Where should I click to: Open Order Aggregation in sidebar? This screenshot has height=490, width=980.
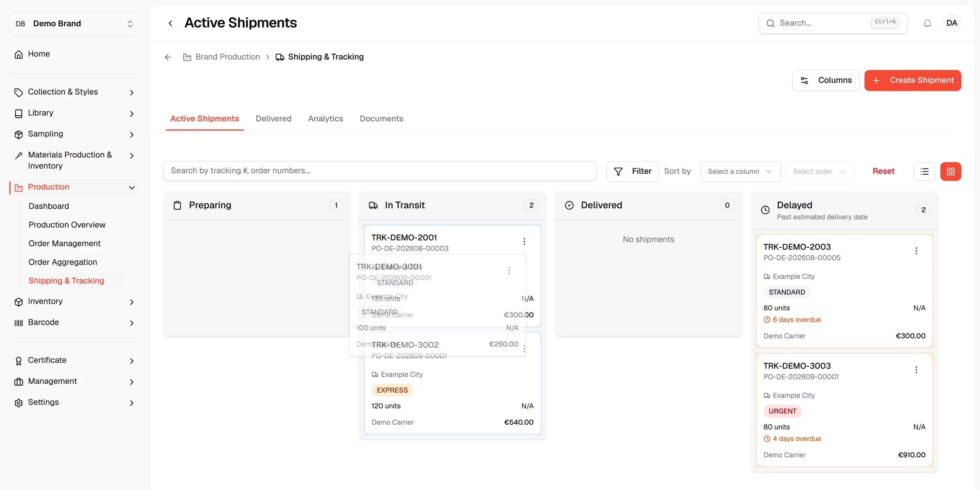[x=63, y=262]
